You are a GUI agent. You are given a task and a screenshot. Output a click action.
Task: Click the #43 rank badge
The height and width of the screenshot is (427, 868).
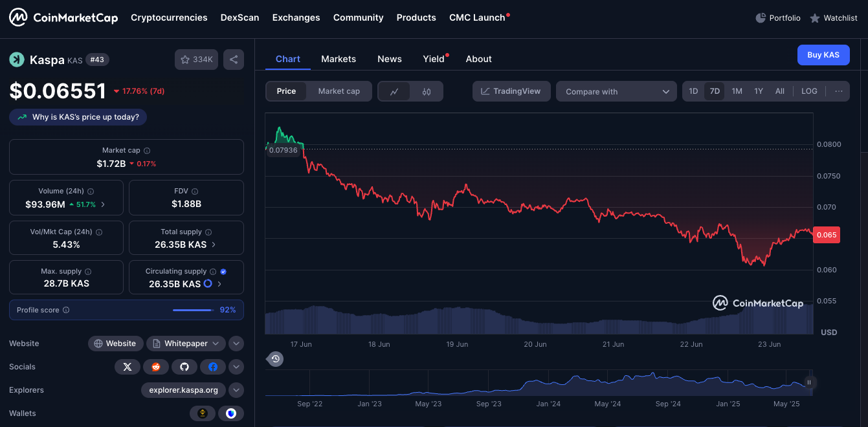pyautogui.click(x=97, y=60)
